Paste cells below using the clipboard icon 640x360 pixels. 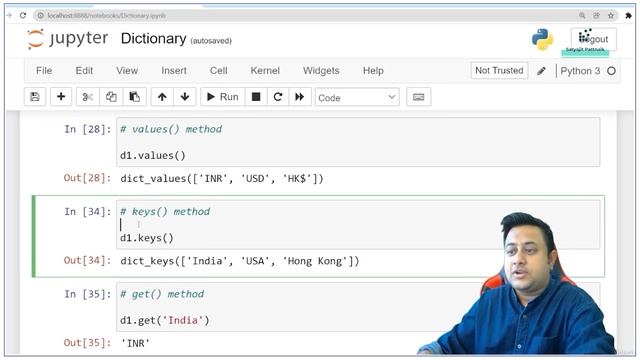tap(134, 97)
